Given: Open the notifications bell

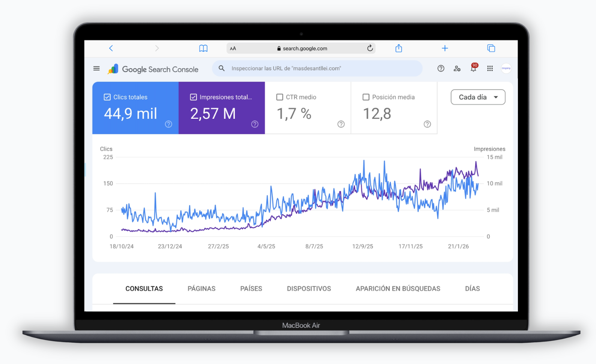Looking at the screenshot, I should (x=473, y=69).
